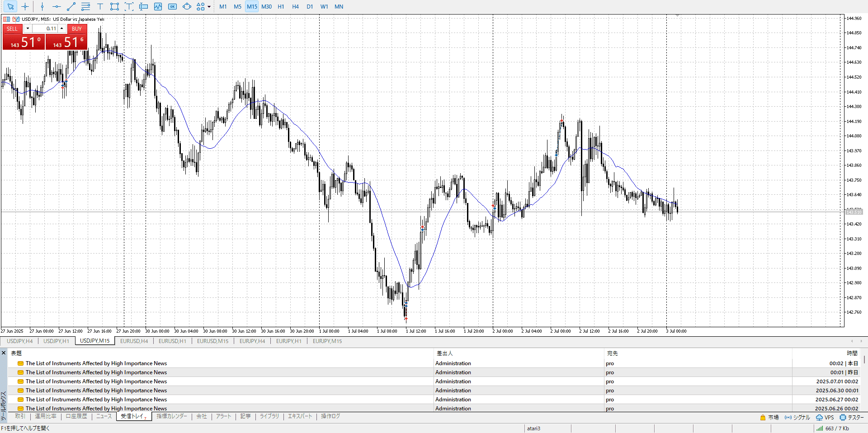Image resolution: width=868 pixels, height=433 pixels.
Task: Open the Elliott wave indicator tool
Action: (x=158, y=7)
